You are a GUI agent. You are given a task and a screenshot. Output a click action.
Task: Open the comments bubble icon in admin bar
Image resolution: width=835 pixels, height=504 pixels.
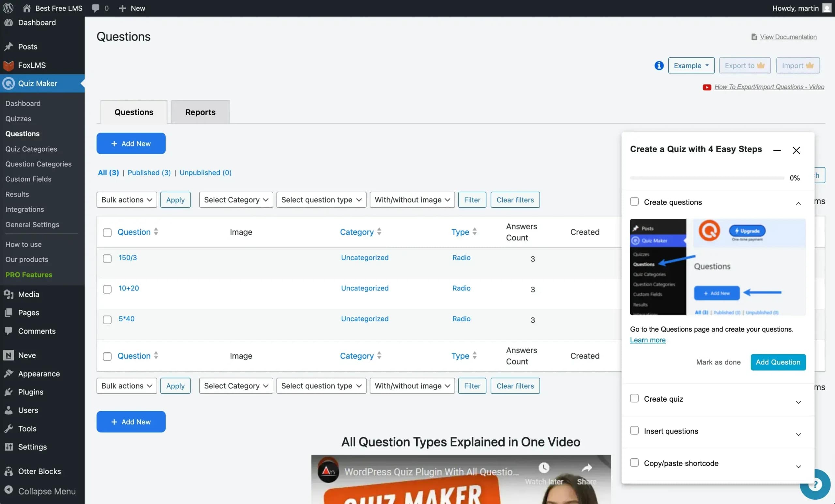tap(96, 8)
